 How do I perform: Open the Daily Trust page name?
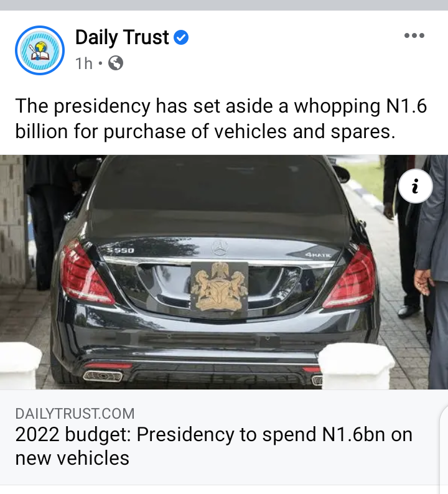point(122,37)
